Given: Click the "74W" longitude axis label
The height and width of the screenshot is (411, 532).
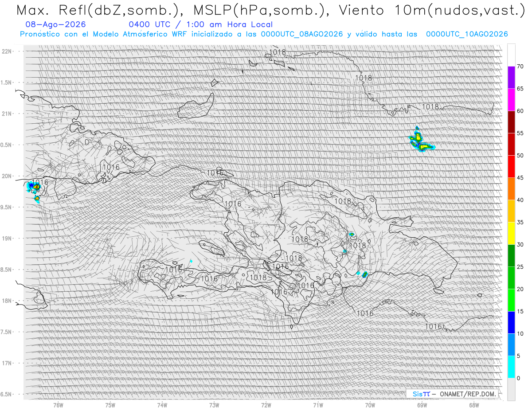Looking at the screenshot, I should point(162,405).
